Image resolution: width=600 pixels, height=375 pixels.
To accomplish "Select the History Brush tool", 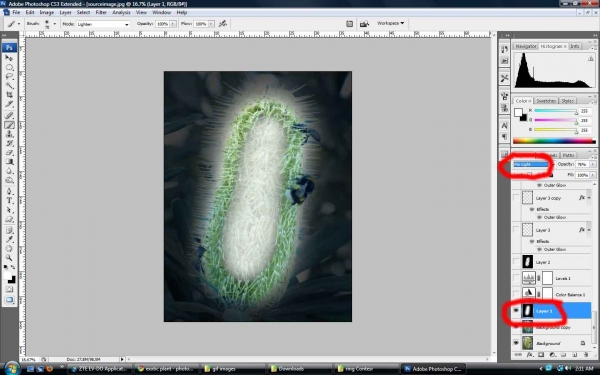I will click(9, 143).
